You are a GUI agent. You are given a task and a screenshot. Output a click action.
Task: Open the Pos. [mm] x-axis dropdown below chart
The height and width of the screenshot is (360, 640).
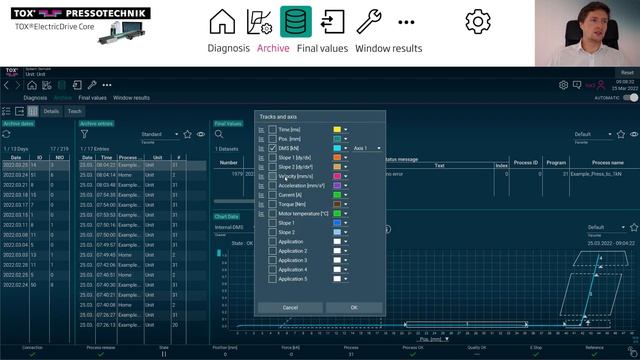pyautogui.click(x=434, y=339)
